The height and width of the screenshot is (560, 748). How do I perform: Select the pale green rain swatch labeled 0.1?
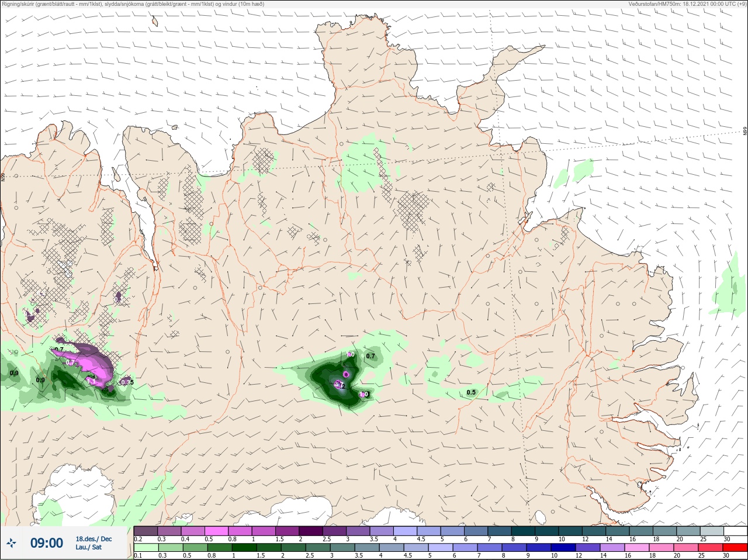click(146, 548)
